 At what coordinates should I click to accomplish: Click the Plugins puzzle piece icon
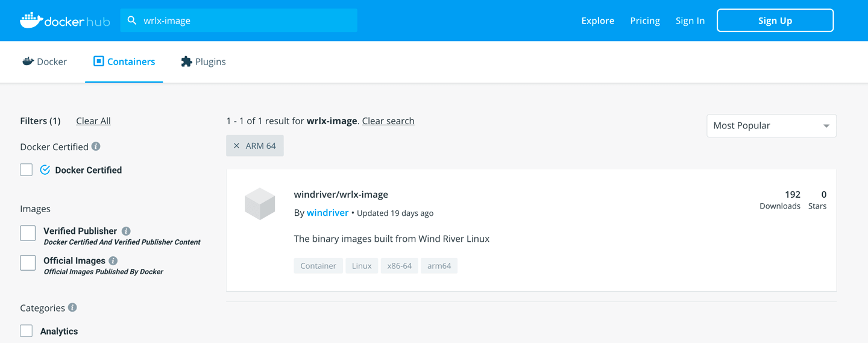(x=186, y=61)
